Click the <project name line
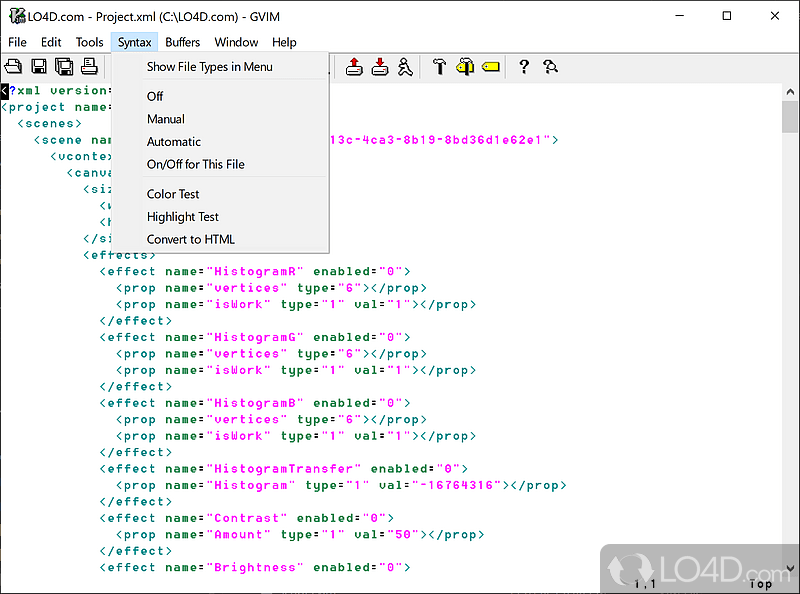 tap(56, 107)
